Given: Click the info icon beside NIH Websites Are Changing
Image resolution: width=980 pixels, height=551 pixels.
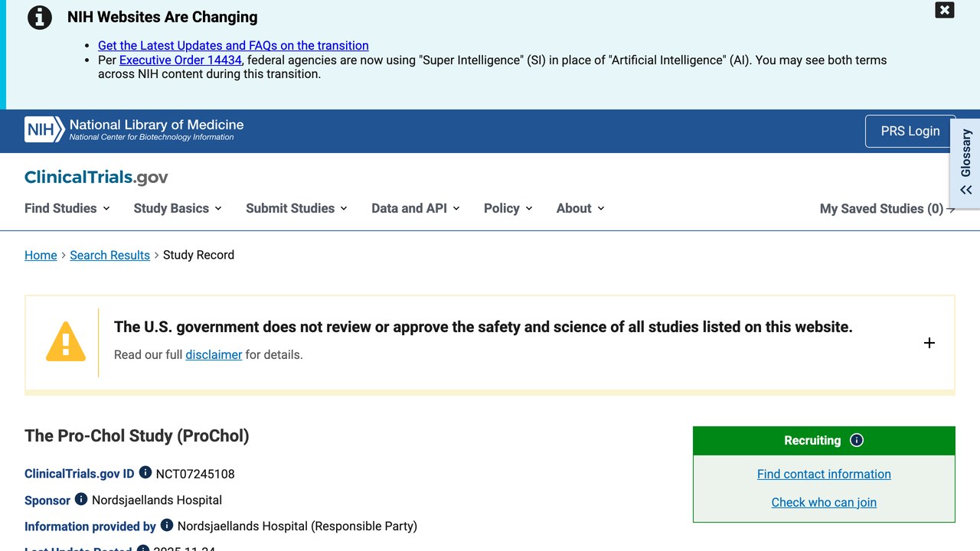Looking at the screenshot, I should point(39,18).
